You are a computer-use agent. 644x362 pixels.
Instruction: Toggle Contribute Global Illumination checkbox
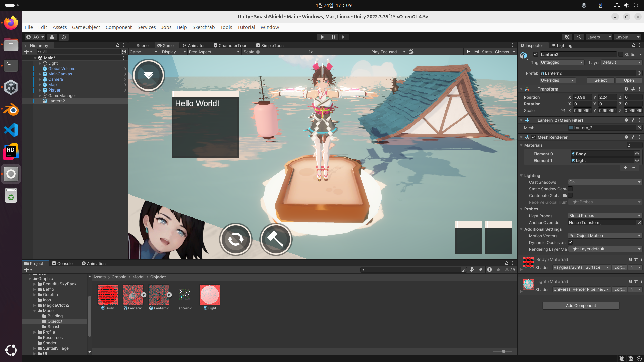coord(570,195)
